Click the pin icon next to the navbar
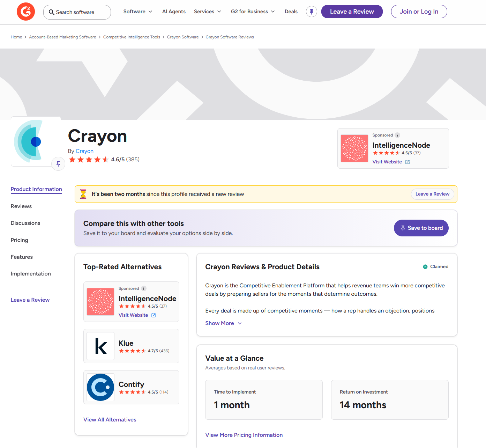The width and height of the screenshot is (486, 448). tap(311, 11)
